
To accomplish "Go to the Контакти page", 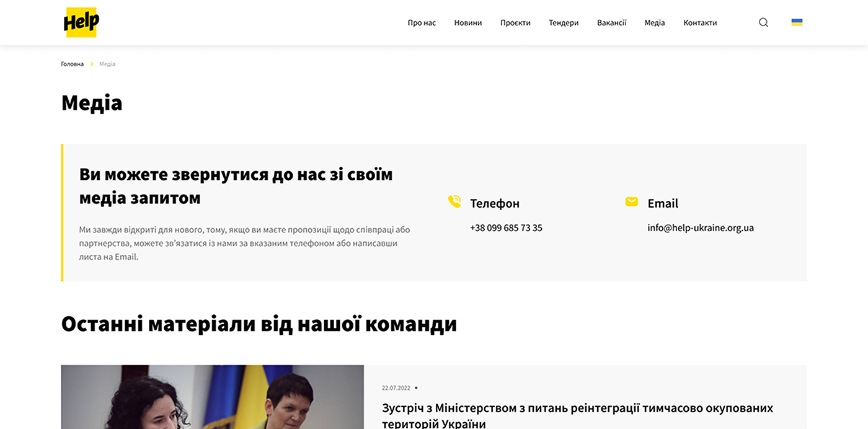I will (700, 23).
